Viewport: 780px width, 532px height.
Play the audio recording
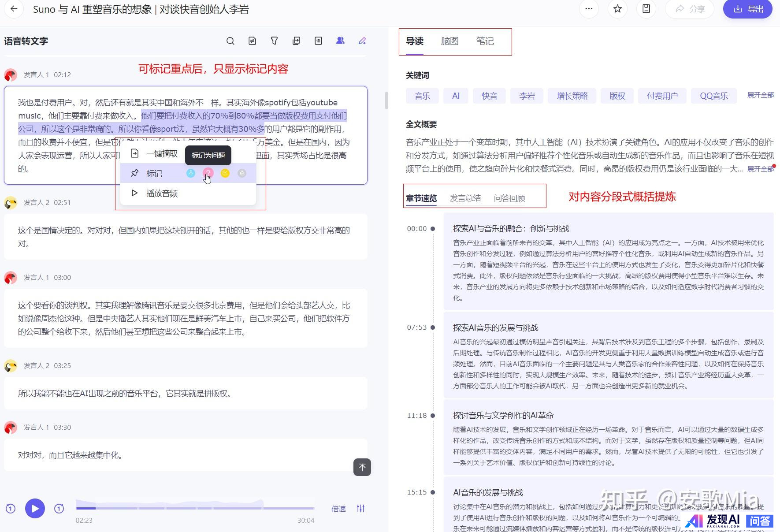coord(35,508)
